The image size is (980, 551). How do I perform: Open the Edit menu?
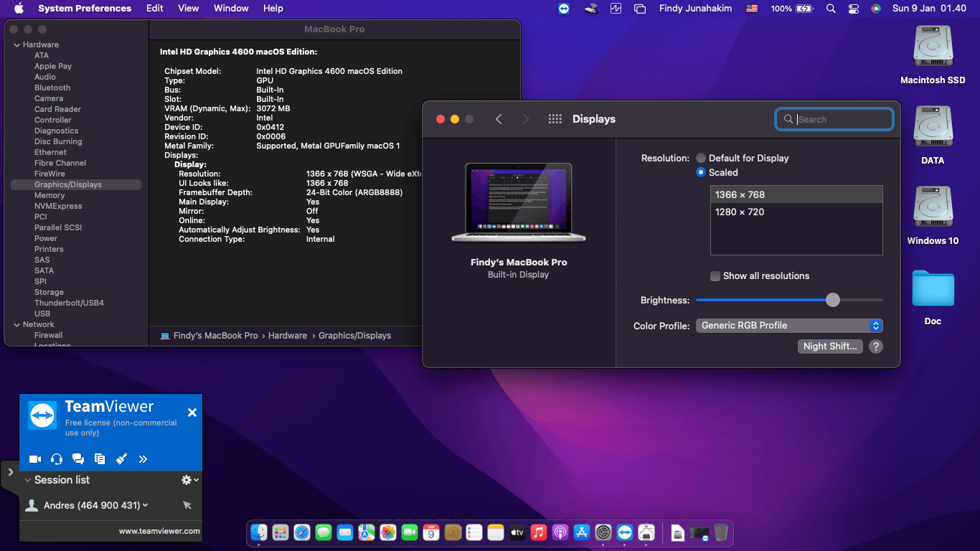[x=155, y=9]
